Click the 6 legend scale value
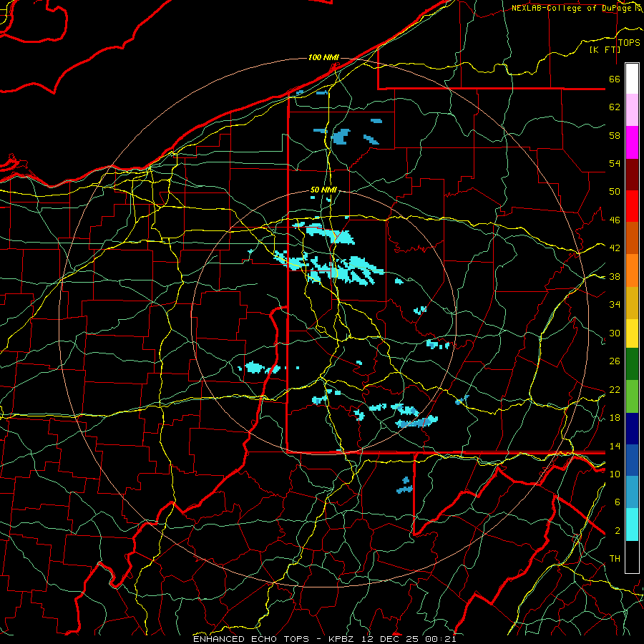Viewport: 644px width, 644px height. [618, 502]
